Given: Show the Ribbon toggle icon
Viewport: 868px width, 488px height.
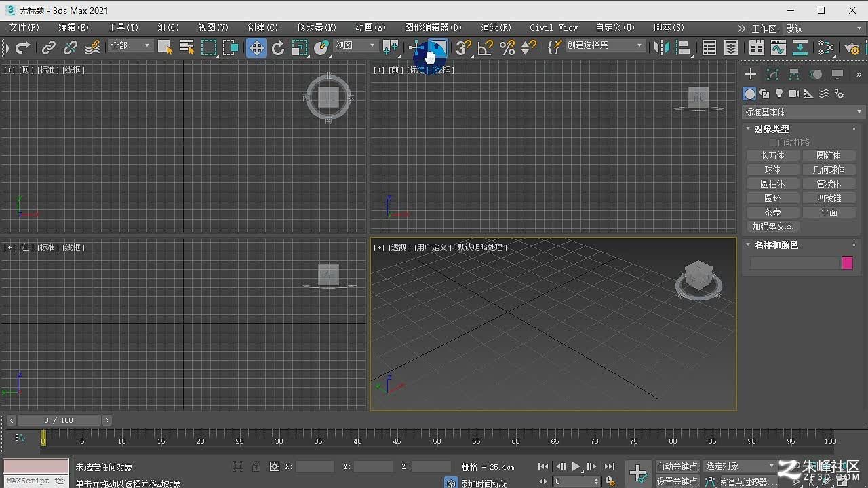Looking at the screenshot, I should (x=757, y=47).
